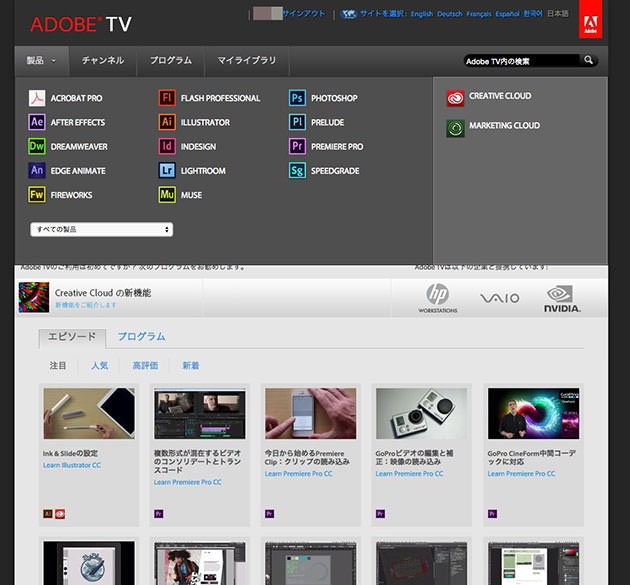Click the Creative Cloud badge under Ink & Slide card
This screenshot has width=630, height=585.
60,514
